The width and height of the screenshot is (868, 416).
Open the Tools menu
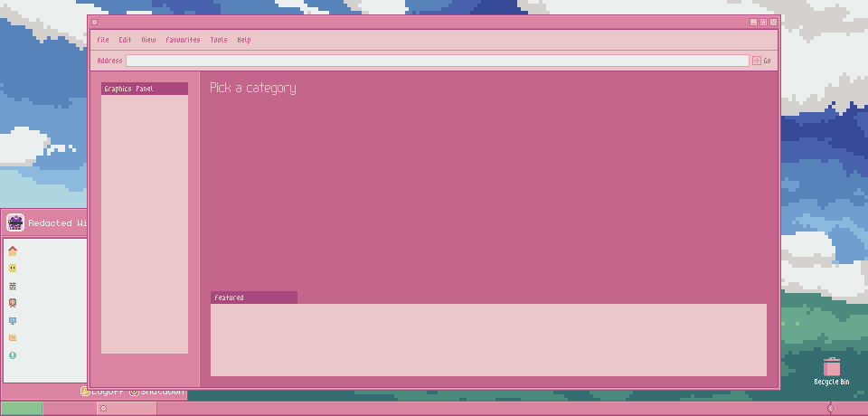219,40
